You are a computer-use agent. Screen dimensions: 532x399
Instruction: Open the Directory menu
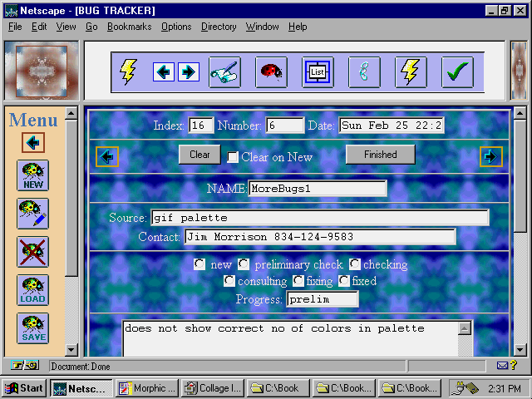pos(219,27)
